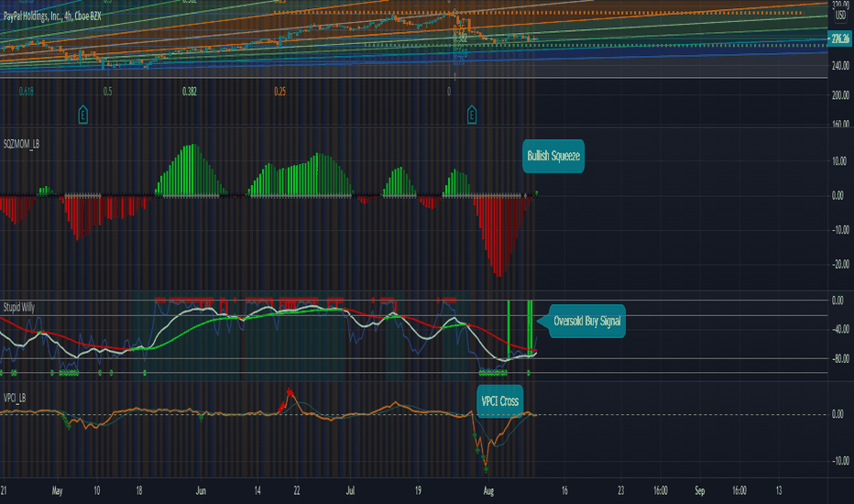
Task: Select the Oversold Buy Signal callout
Action: click(x=586, y=322)
